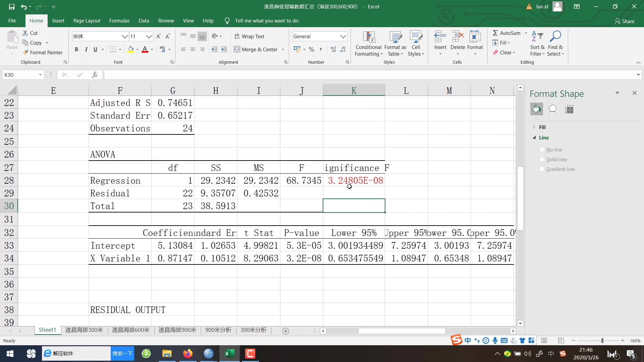Click the Merge & Center icon
Viewport: 644px width, 362px height.
[237, 49]
